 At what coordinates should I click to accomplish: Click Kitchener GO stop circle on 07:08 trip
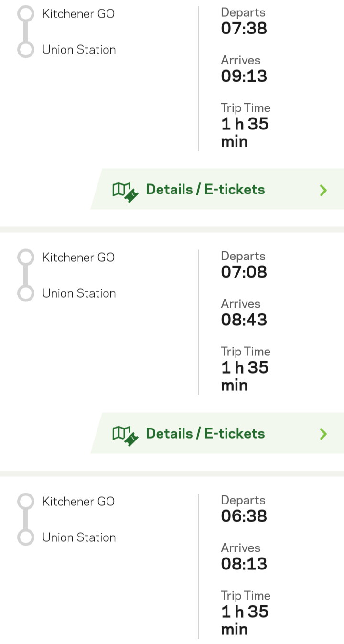tap(26, 258)
